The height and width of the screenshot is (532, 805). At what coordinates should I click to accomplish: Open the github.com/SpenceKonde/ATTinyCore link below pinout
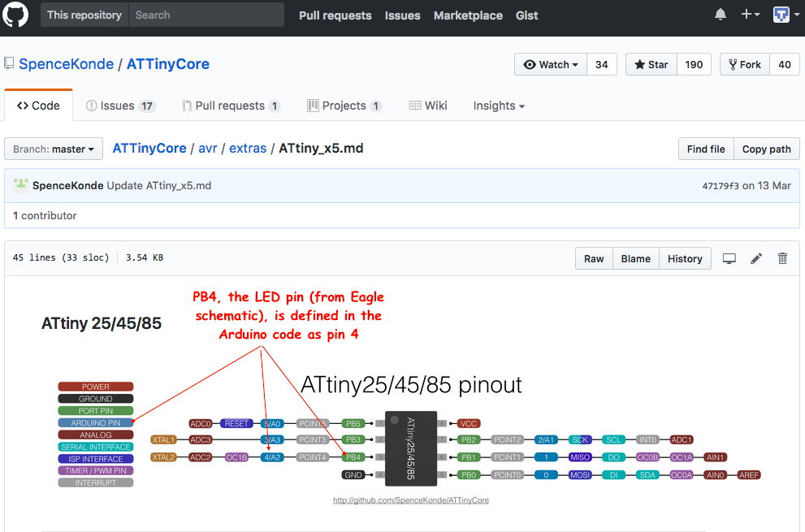(x=411, y=500)
